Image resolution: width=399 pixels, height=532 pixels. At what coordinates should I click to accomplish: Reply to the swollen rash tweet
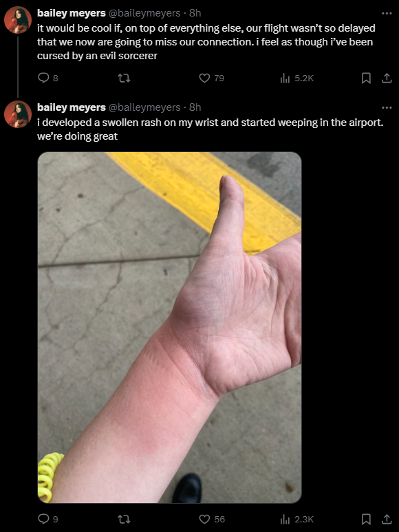[47, 519]
